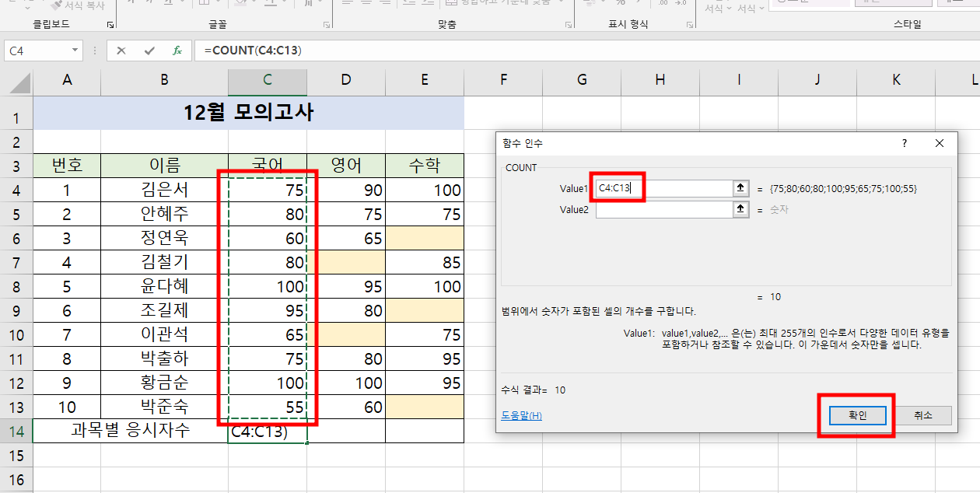The width and height of the screenshot is (980, 493).
Task: Click the name cell 안혜주
Action: 164,214
